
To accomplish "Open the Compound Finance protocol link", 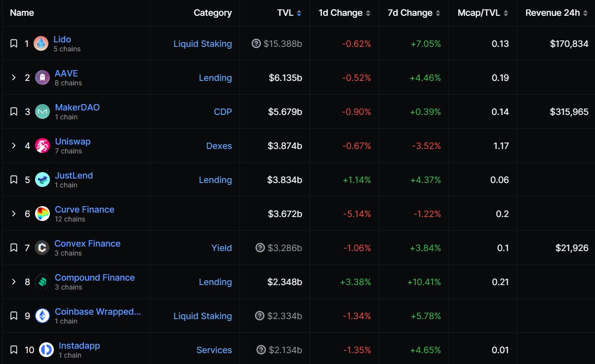I will pos(95,277).
